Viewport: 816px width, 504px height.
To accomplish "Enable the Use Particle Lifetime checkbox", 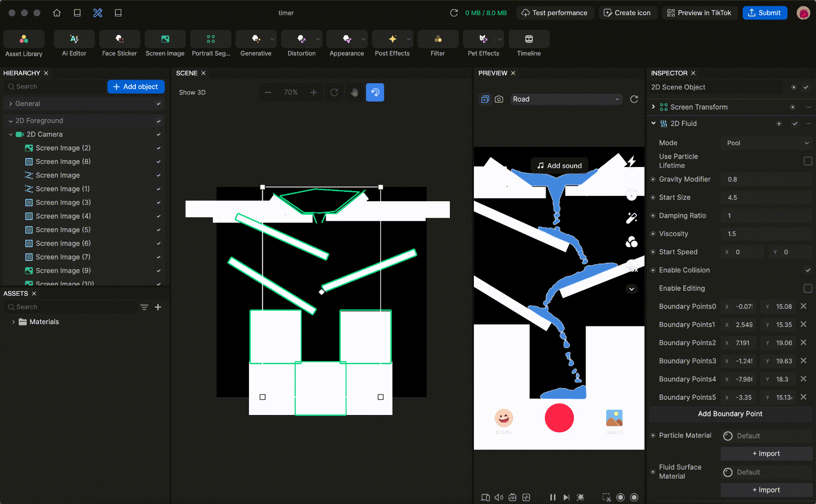I will pyautogui.click(x=807, y=161).
